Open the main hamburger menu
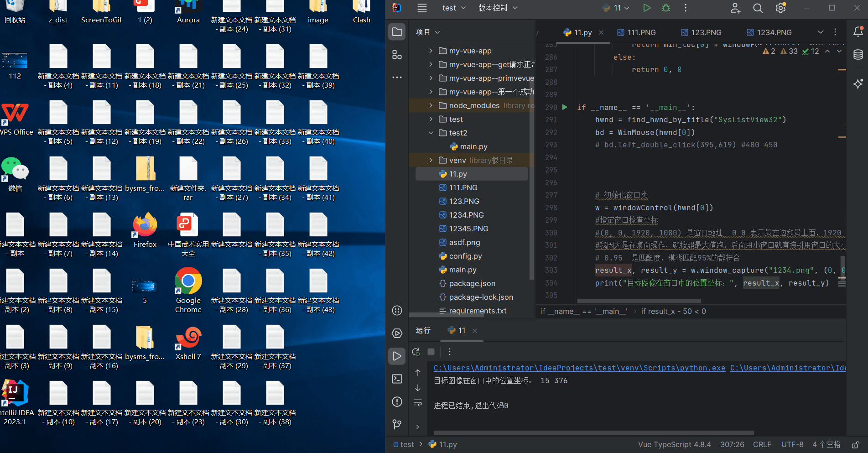The height and width of the screenshot is (453, 868). 422,8
